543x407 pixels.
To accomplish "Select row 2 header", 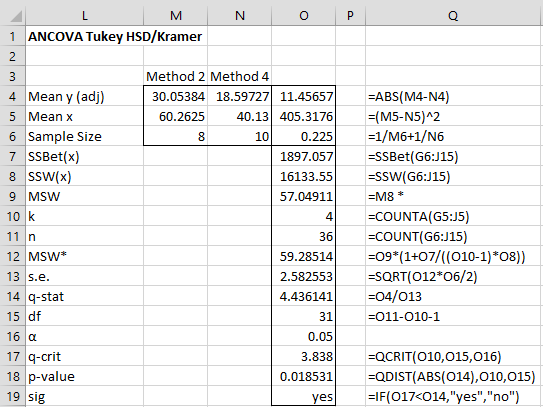I will (x=12, y=56).
